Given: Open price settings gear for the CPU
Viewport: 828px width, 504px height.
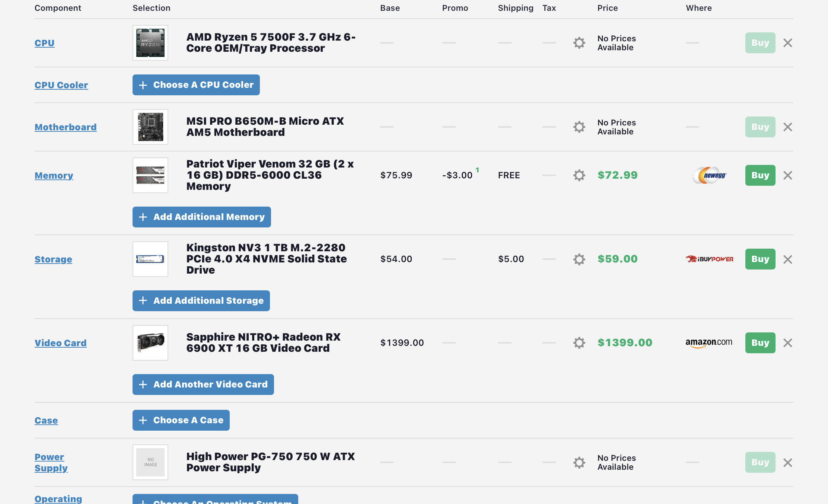Looking at the screenshot, I should (x=579, y=43).
